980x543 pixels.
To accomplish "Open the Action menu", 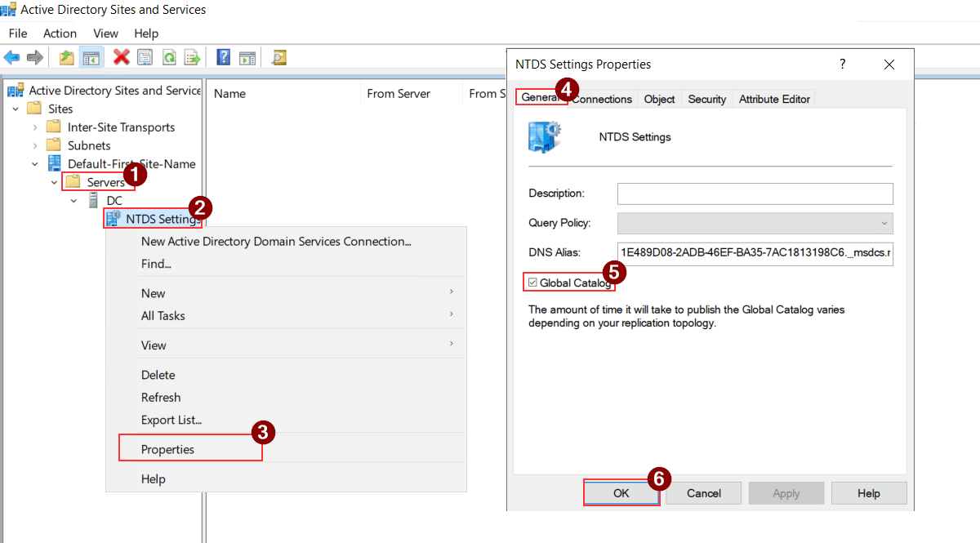I will click(60, 33).
